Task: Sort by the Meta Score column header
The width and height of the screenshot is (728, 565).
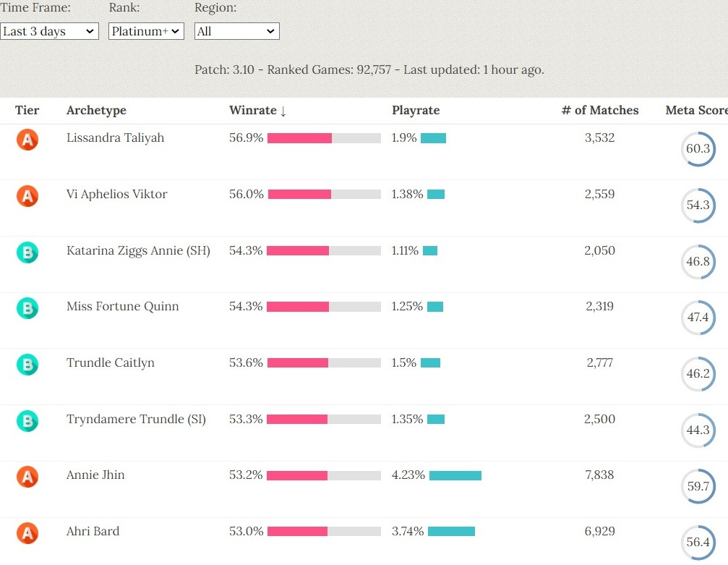Action: tap(696, 110)
